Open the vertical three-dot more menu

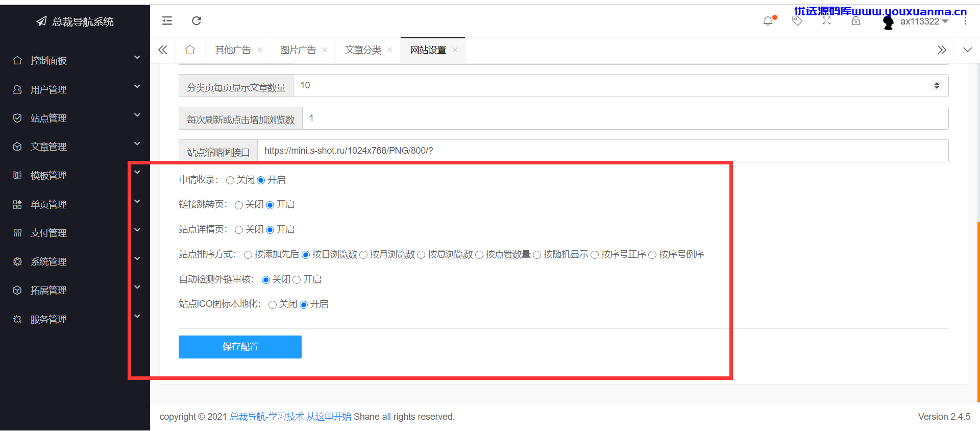(x=965, y=21)
